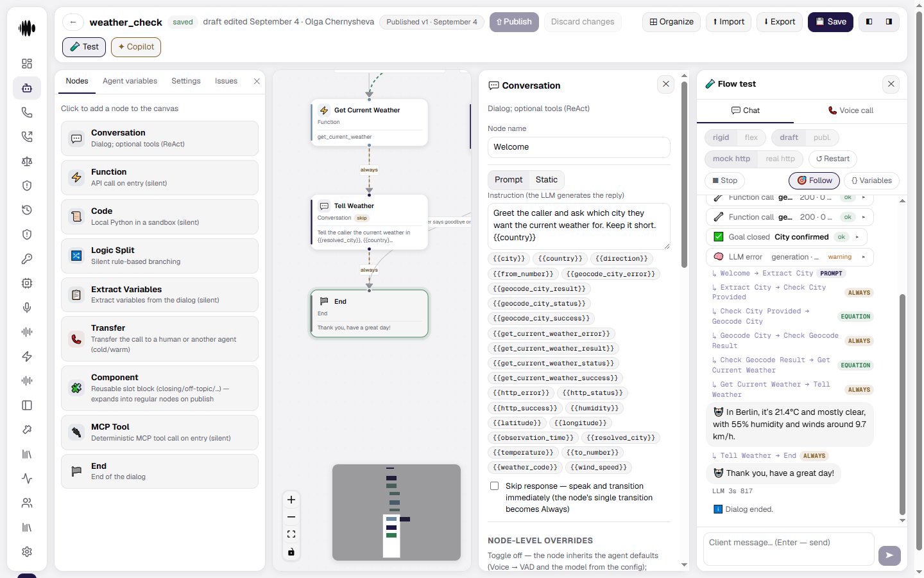Restart the flow test

point(833,159)
